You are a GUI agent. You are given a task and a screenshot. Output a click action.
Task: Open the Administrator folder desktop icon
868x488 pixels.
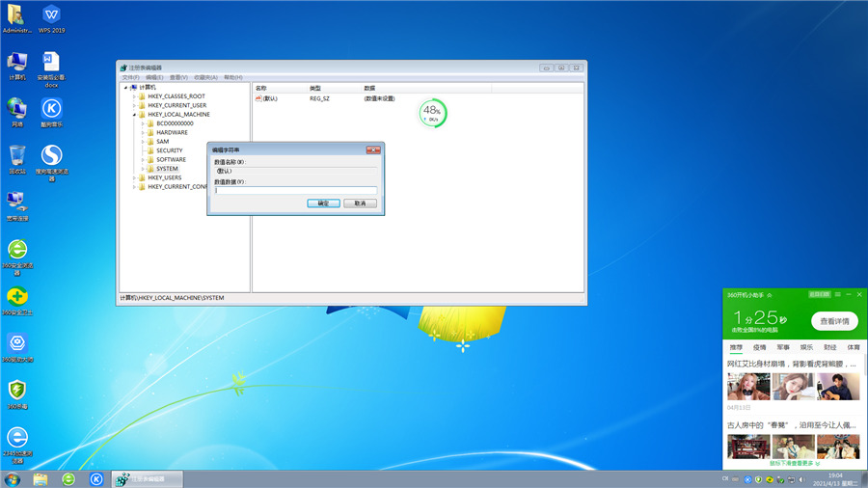pyautogui.click(x=16, y=18)
